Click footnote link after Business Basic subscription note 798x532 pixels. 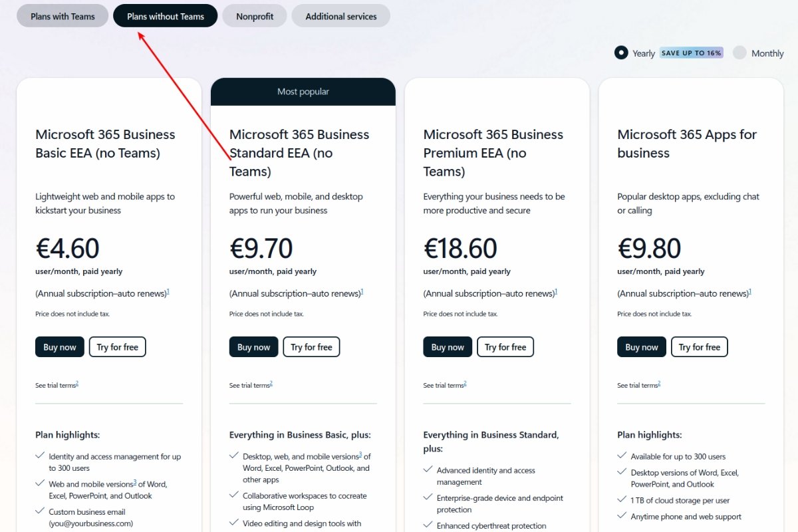pos(168,290)
